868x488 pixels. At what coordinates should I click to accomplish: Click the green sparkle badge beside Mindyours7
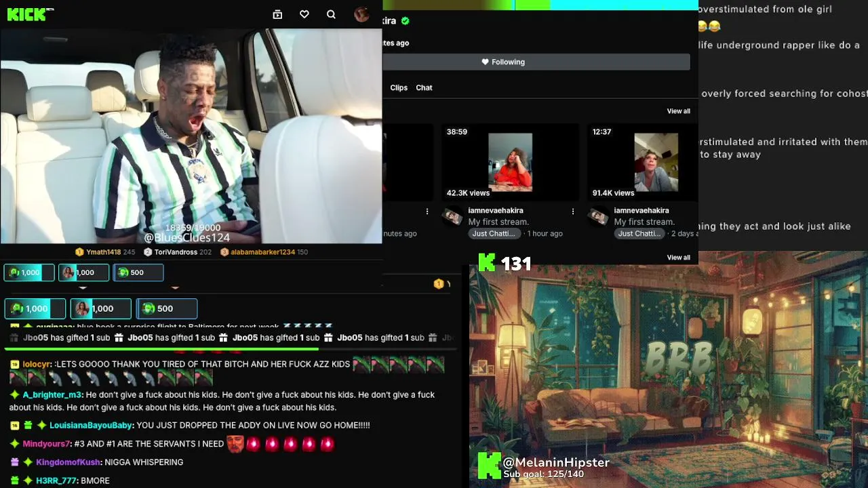coord(14,444)
